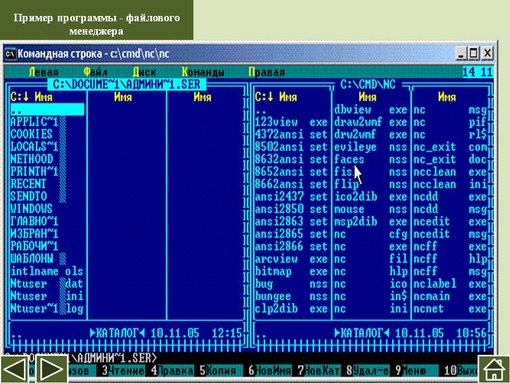Maximize the Командная строка window

coord(473,53)
